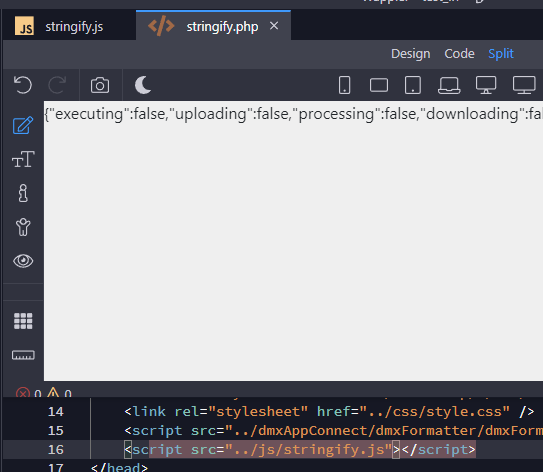Select the laptop viewport icon
This screenshot has width=543, height=472.
pyautogui.click(x=449, y=85)
